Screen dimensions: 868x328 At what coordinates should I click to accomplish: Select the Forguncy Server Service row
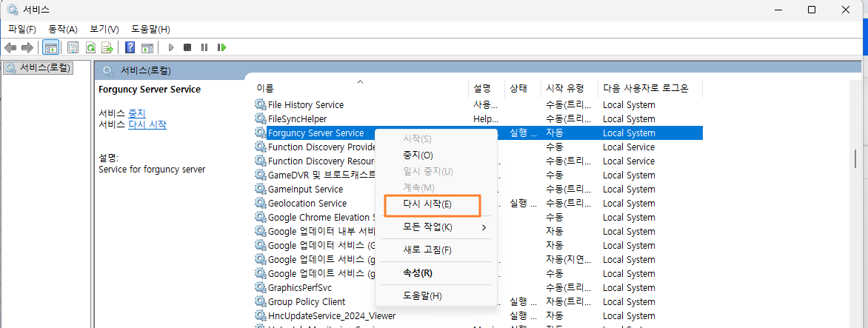click(x=478, y=133)
